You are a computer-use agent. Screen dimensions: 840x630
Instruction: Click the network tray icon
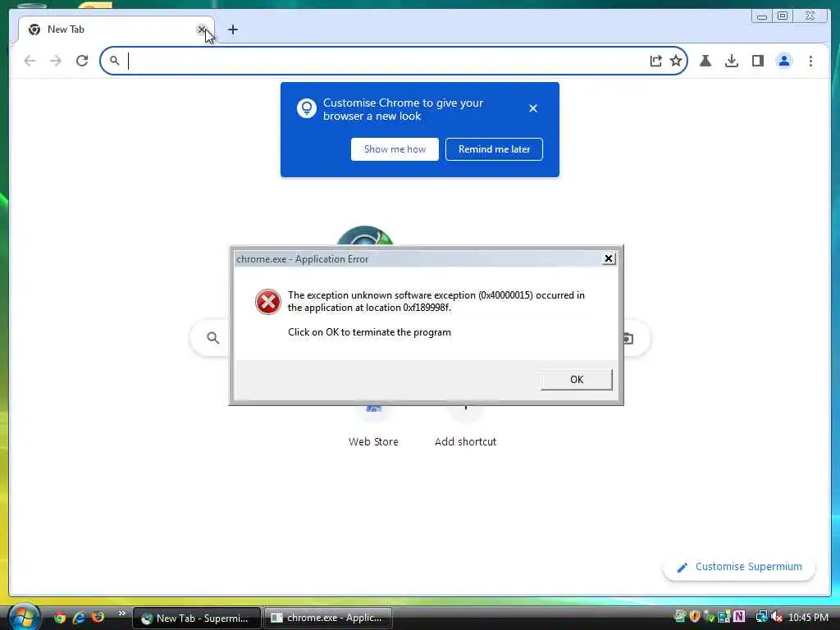(761, 617)
